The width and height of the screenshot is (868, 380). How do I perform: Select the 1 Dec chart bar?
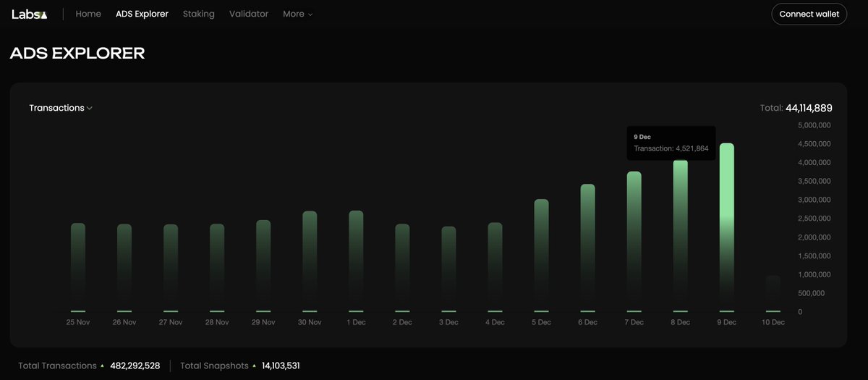356,261
